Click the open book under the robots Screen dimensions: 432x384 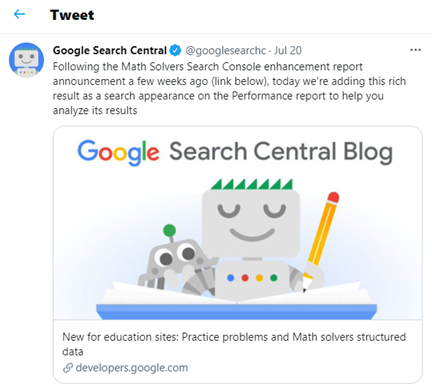pos(237,302)
